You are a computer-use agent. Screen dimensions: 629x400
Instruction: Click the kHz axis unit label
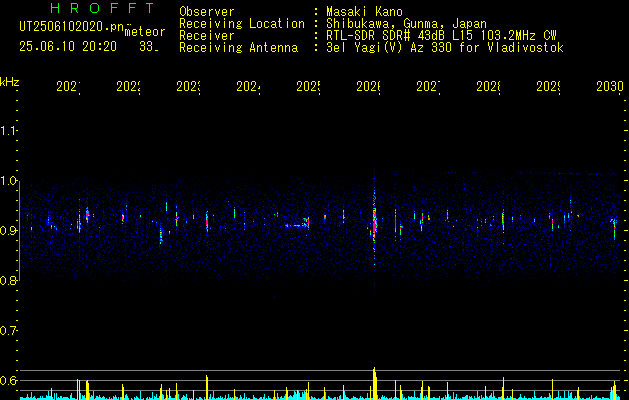10,82
